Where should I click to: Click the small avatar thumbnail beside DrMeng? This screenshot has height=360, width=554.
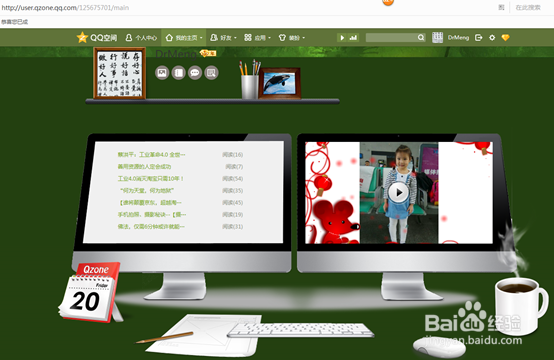pos(437,37)
